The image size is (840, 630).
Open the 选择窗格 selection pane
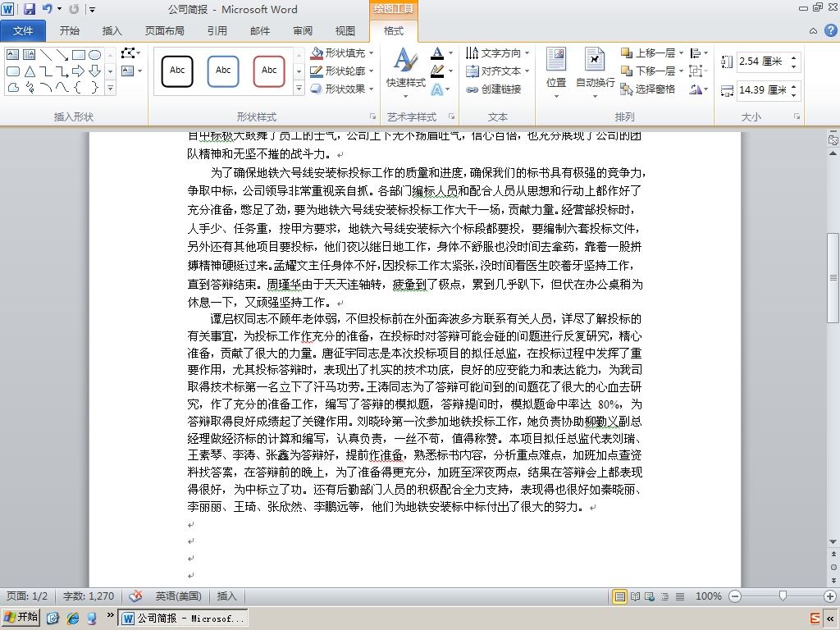[648, 89]
